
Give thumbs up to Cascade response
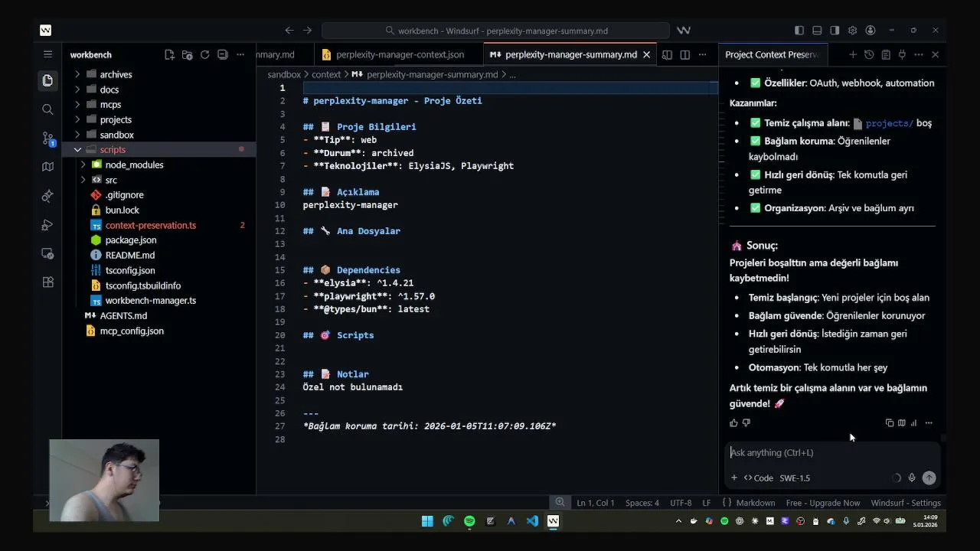(x=733, y=422)
